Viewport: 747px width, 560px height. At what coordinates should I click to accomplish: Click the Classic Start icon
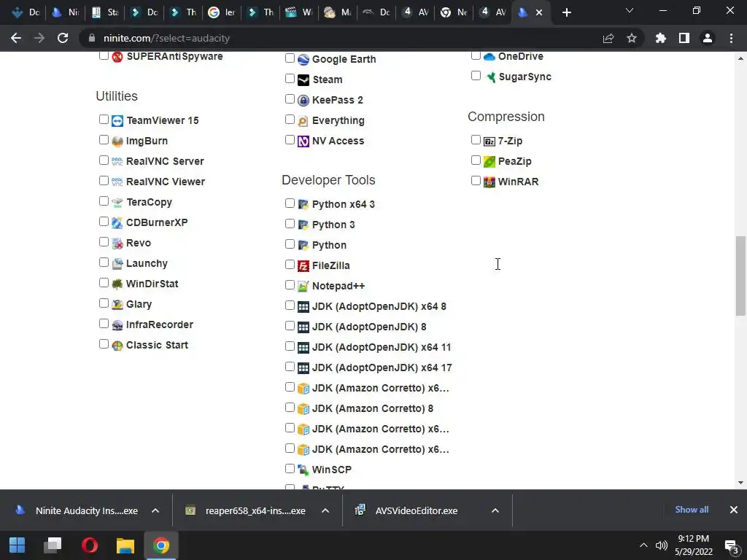117,345
